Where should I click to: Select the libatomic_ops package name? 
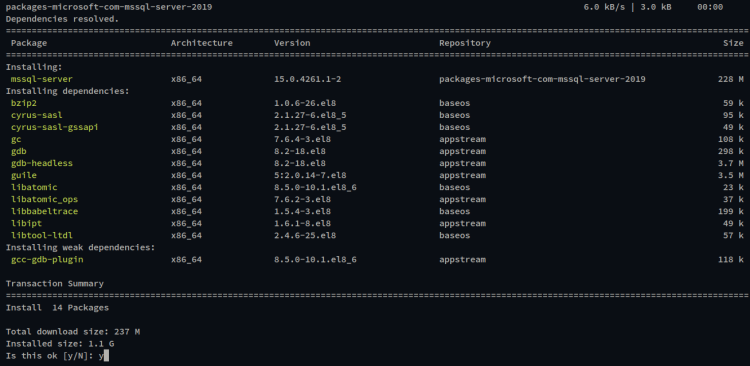tap(44, 199)
